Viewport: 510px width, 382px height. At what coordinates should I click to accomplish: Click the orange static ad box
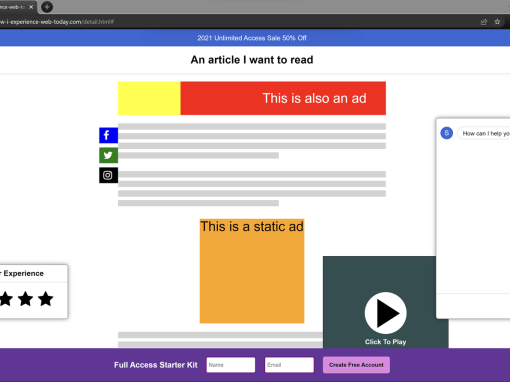point(252,271)
